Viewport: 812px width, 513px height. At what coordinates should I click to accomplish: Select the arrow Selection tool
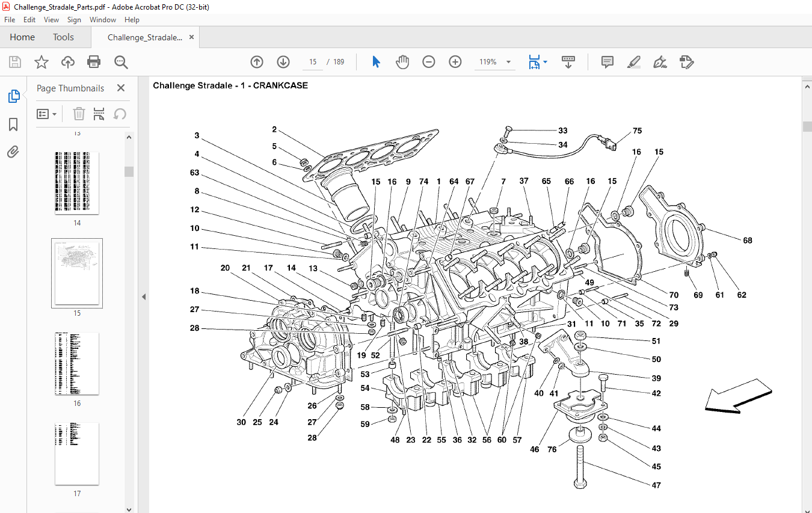[x=376, y=62]
